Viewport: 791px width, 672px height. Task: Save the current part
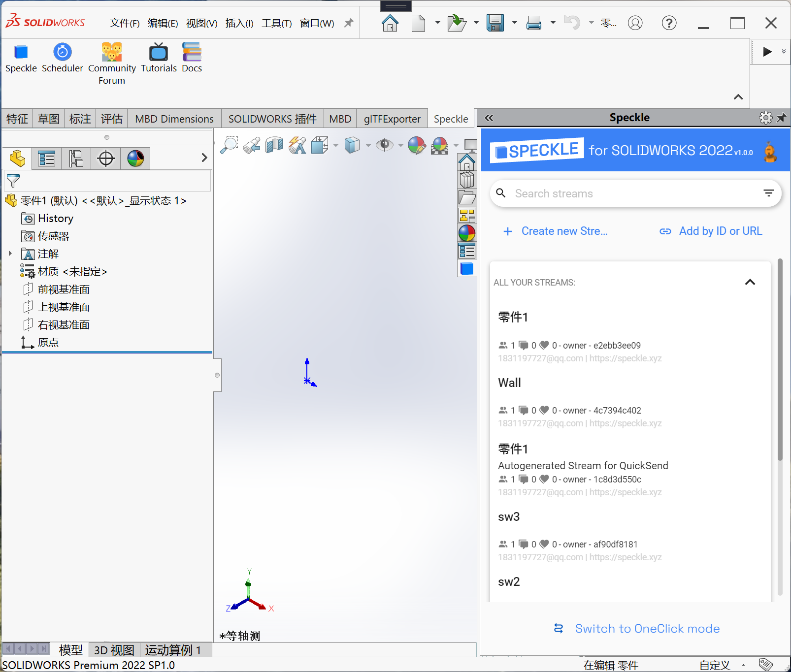[495, 23]
